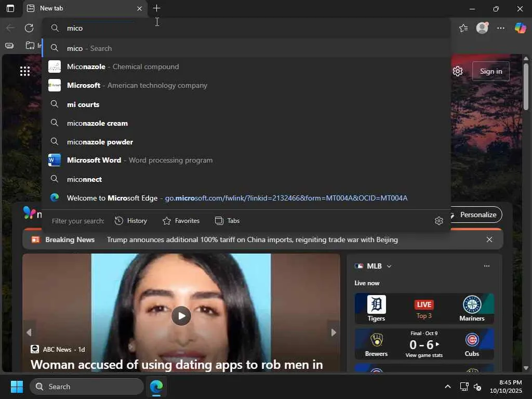The height and width of the screenshot is (399, 532).
Task: Dismiss the Breaking News banner
Action: [x=489, y=240]
